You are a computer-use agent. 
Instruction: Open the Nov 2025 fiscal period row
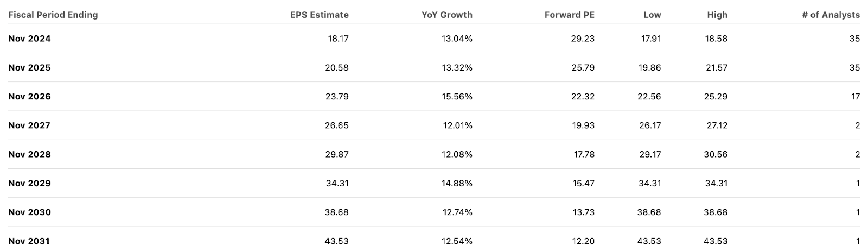(x=30, y=67)
